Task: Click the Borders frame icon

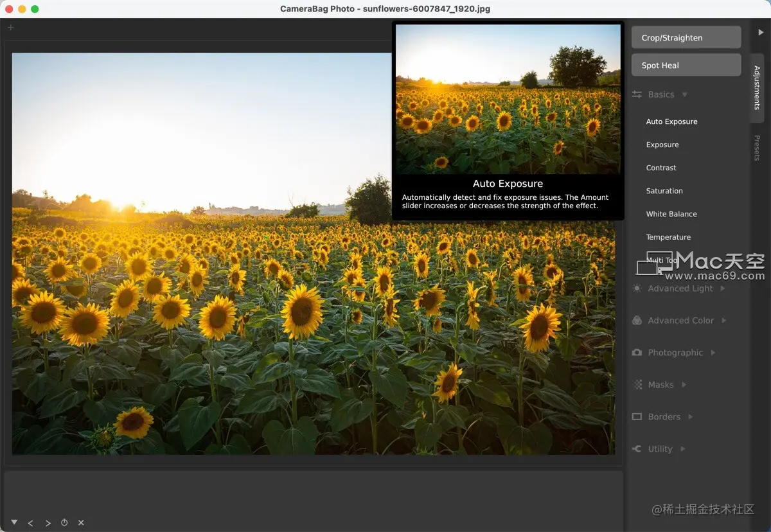Action: pos(637,417)
